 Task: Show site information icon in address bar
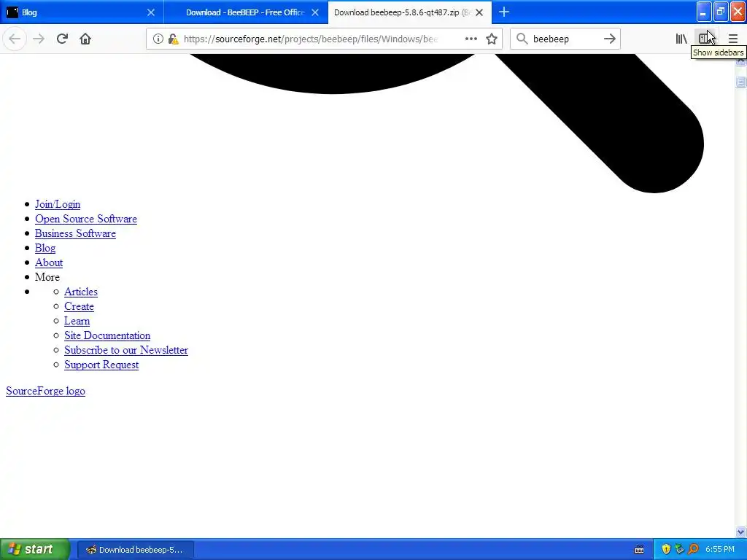(x=158, y=39)
